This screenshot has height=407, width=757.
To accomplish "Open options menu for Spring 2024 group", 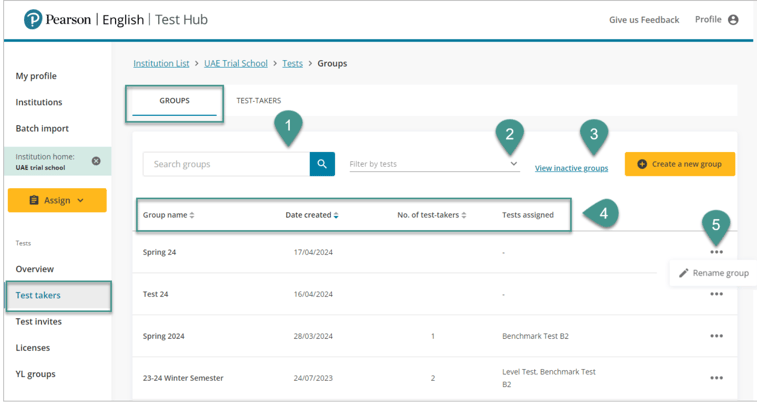I will pyautogui.click(x=716, y=336).
